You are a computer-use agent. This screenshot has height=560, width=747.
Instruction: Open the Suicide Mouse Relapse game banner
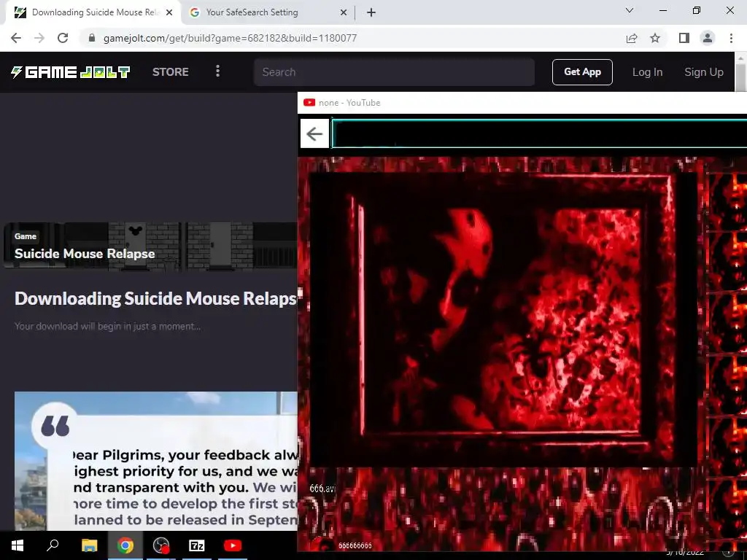click(x=150, y=246)
